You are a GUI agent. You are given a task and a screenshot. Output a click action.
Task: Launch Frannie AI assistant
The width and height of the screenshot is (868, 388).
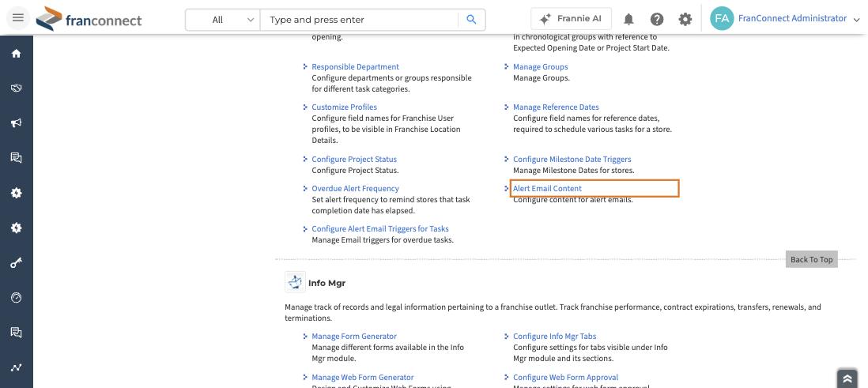(x=571, y=18)
